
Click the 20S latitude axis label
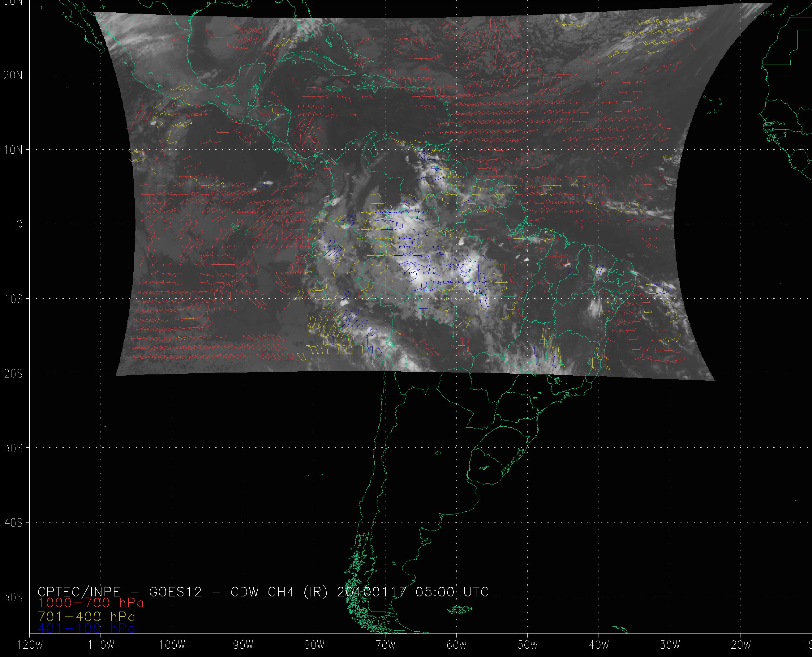13,373
